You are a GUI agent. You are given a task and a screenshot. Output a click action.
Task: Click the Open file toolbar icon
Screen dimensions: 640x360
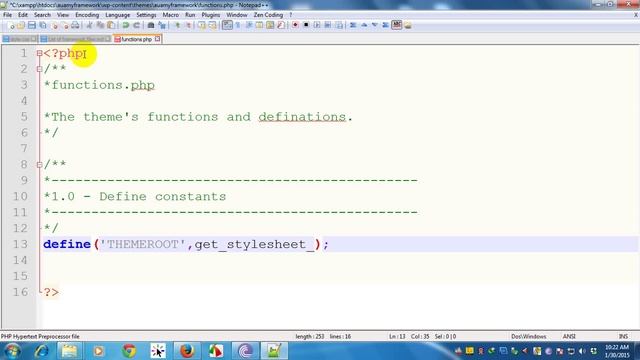click(20, 25)
